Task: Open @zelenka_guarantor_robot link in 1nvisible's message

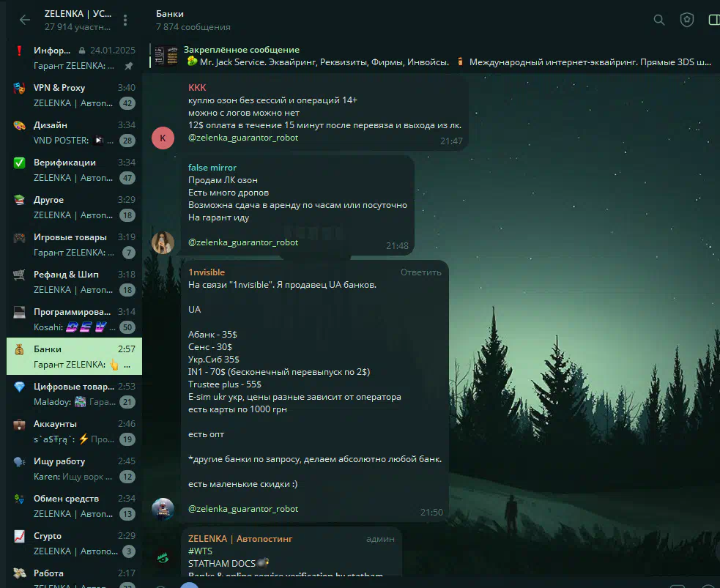Action: click(243, 509)
